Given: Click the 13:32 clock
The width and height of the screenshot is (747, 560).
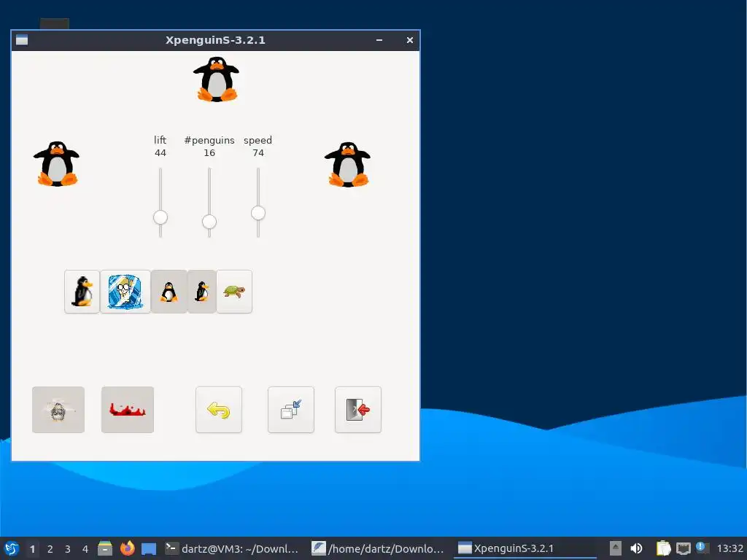Looking at the screenshot, I should (x=729, y=548).
